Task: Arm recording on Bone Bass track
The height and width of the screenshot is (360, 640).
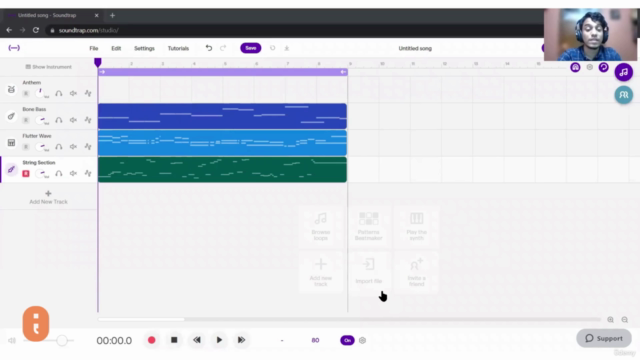Action: coord(26,120)
